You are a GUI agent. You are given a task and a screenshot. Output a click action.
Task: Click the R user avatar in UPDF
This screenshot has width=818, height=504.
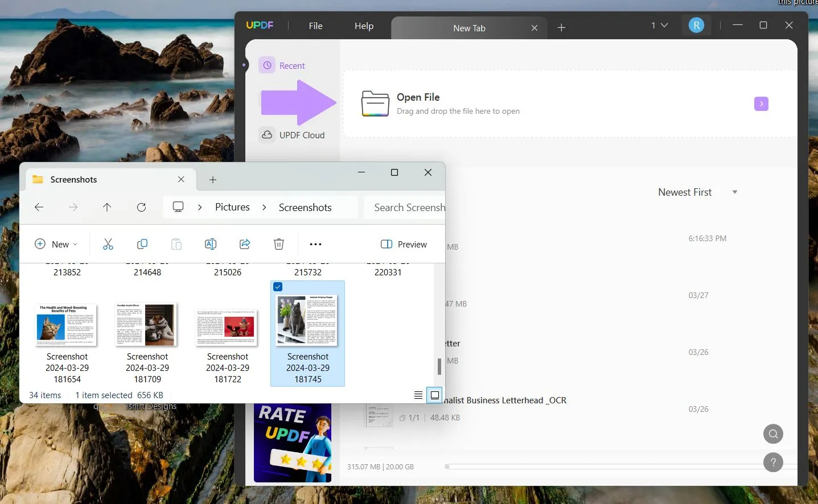pyautogui.click(x=696, y=26)
